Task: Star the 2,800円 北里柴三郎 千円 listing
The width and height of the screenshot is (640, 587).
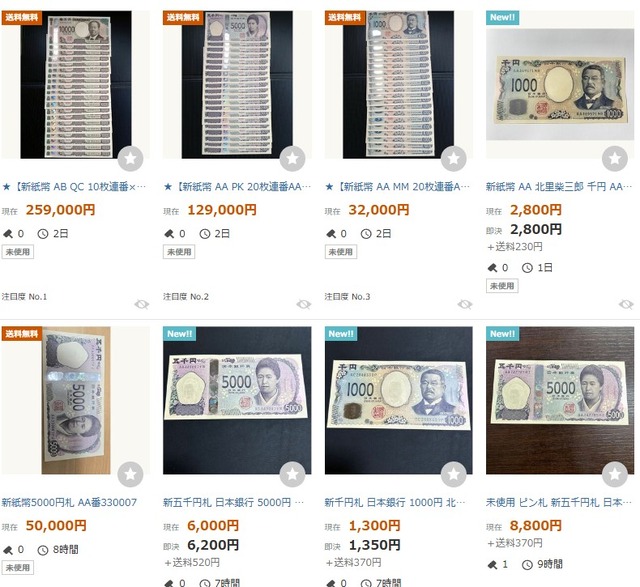Action: click(x=615, y=158)
